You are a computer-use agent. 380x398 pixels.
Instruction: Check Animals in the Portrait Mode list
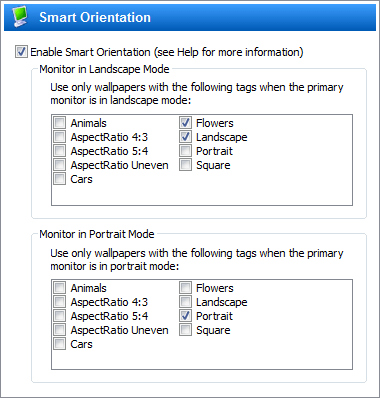point(60,288)
